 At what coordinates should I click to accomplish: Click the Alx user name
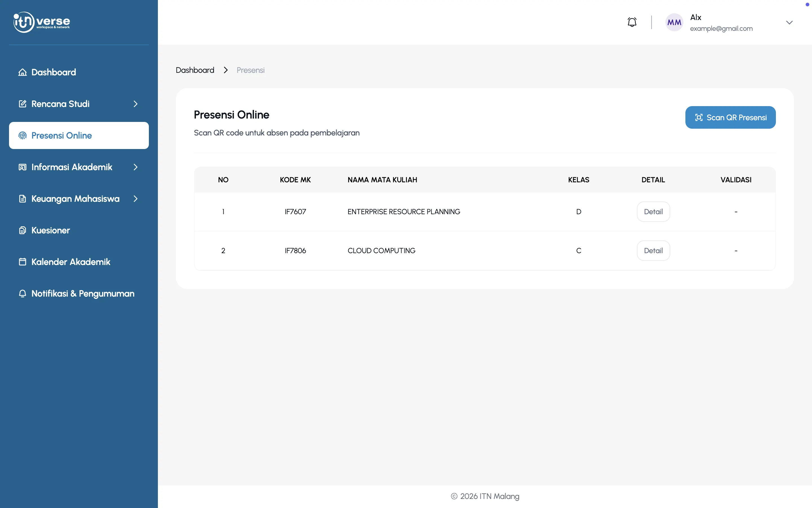pyautogui.click(x=696, y=17)
